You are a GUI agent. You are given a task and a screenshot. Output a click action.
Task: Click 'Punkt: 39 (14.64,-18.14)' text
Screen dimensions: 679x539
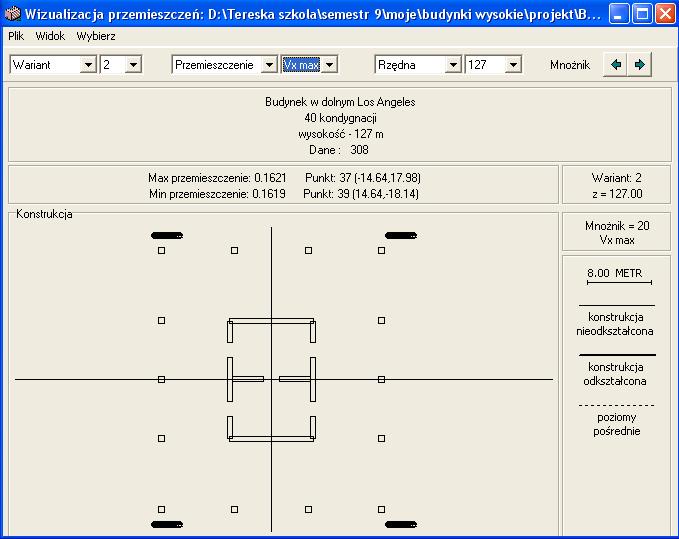(x=361, y=194)
